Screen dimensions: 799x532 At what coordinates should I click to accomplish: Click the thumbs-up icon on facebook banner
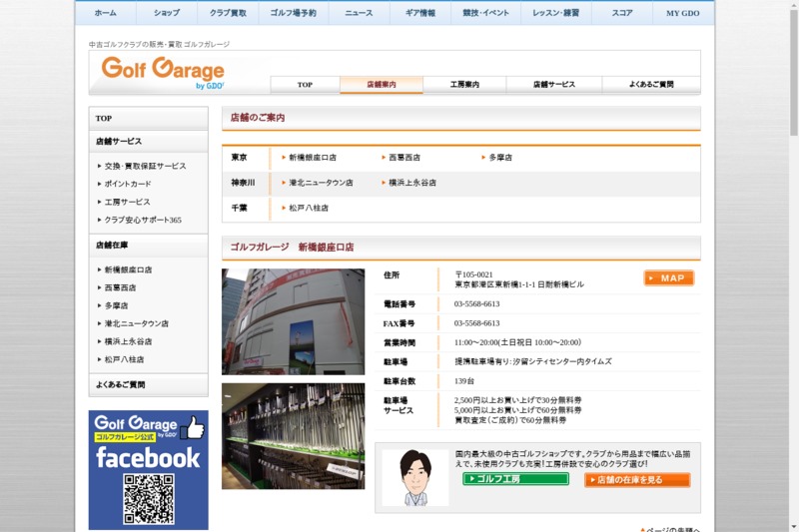[194, 427]
